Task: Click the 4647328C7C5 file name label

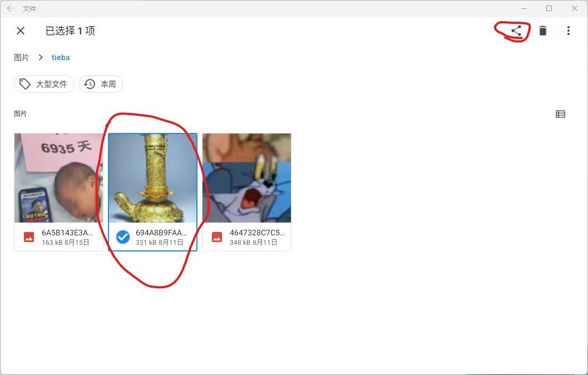Action: pyautogui.click(x=257, y=233)
